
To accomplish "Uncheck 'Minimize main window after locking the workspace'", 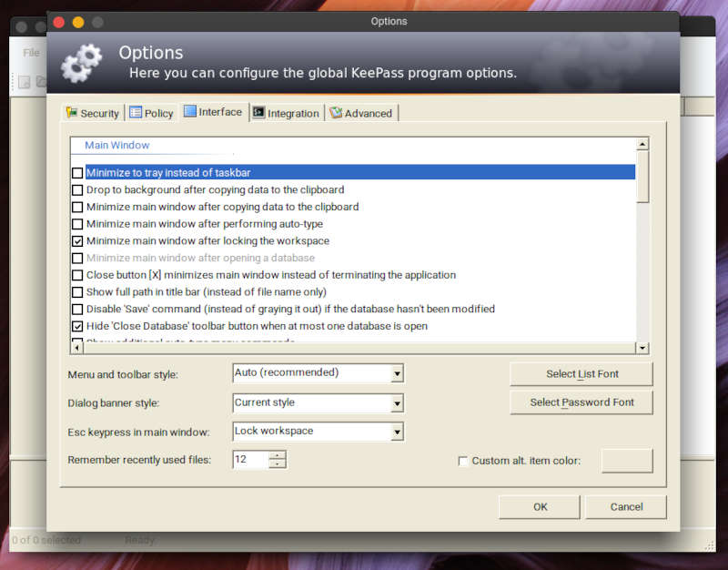I will tap(77, 241).
